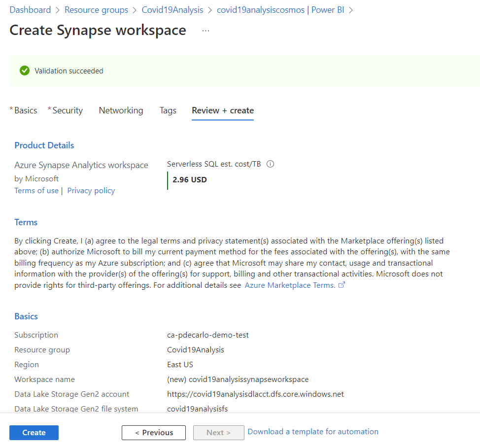Go back with the Previous button
The image size is (480, 448).
154,432
